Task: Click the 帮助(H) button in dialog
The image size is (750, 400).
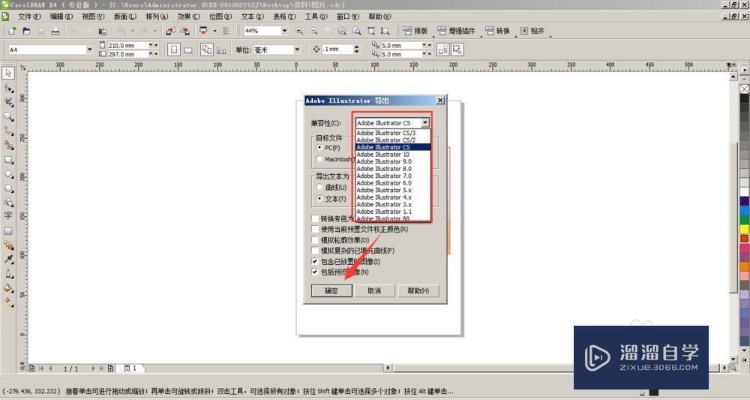Action: click(418, 290)
